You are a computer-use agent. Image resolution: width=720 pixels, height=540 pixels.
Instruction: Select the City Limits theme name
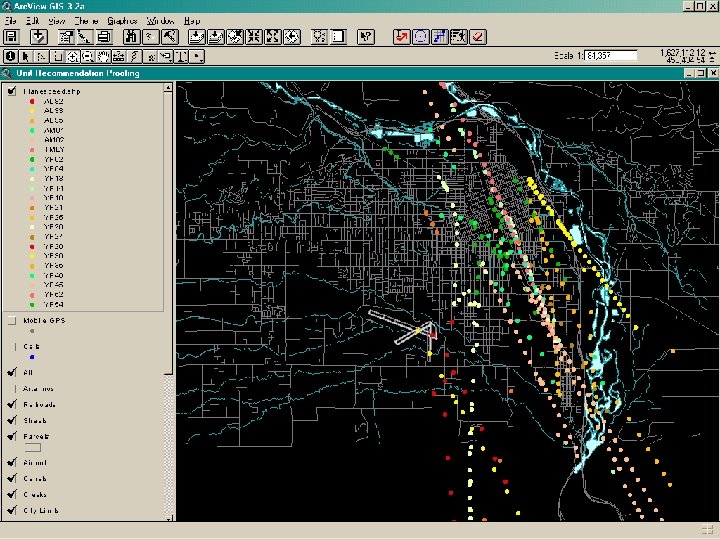[41, 510]
